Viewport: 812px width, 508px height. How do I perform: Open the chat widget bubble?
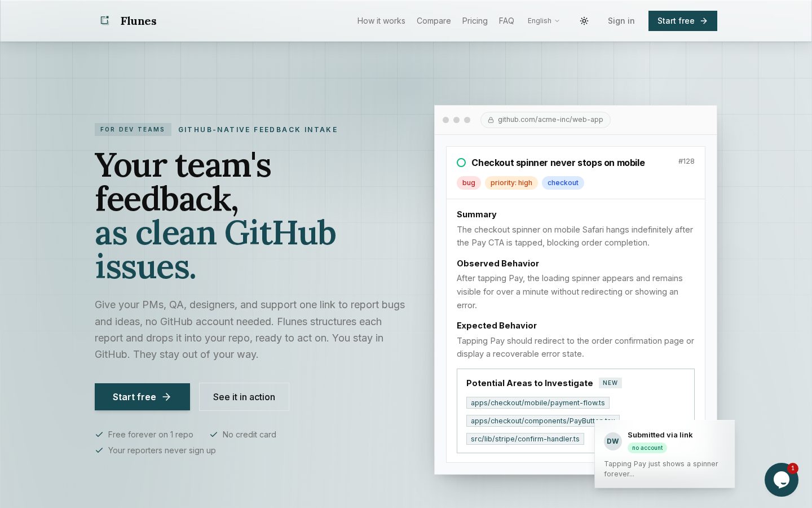[782, 480]
